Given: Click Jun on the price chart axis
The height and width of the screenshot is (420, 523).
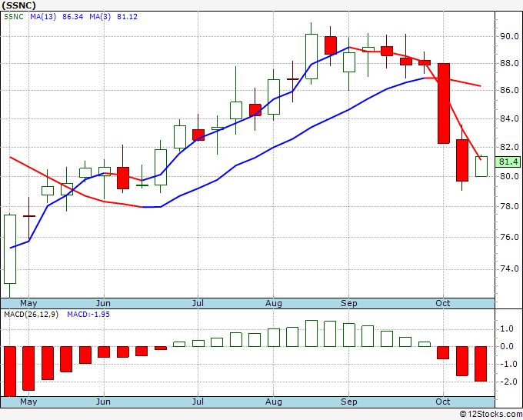Looking at the screenshot, I should tap(103, 303).
